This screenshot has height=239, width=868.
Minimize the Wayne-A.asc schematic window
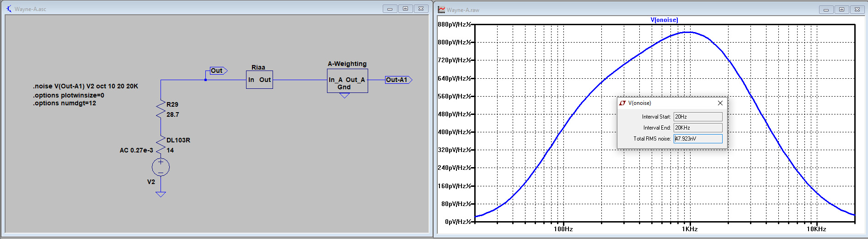click(390, 9)
